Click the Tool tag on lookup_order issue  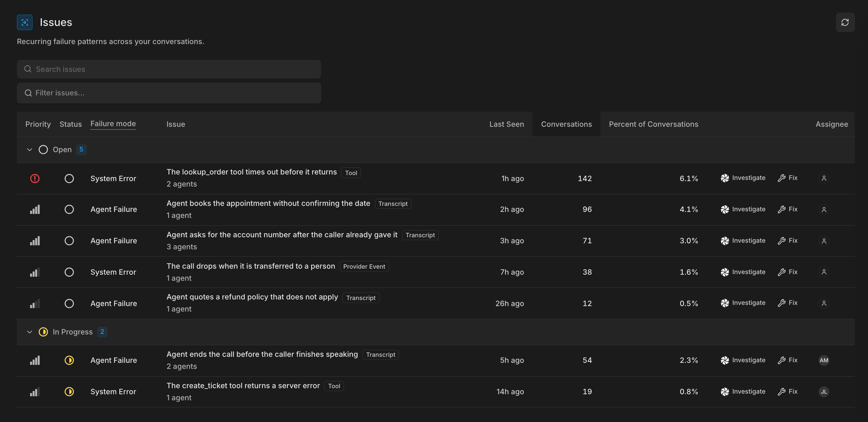click(351, 173)
